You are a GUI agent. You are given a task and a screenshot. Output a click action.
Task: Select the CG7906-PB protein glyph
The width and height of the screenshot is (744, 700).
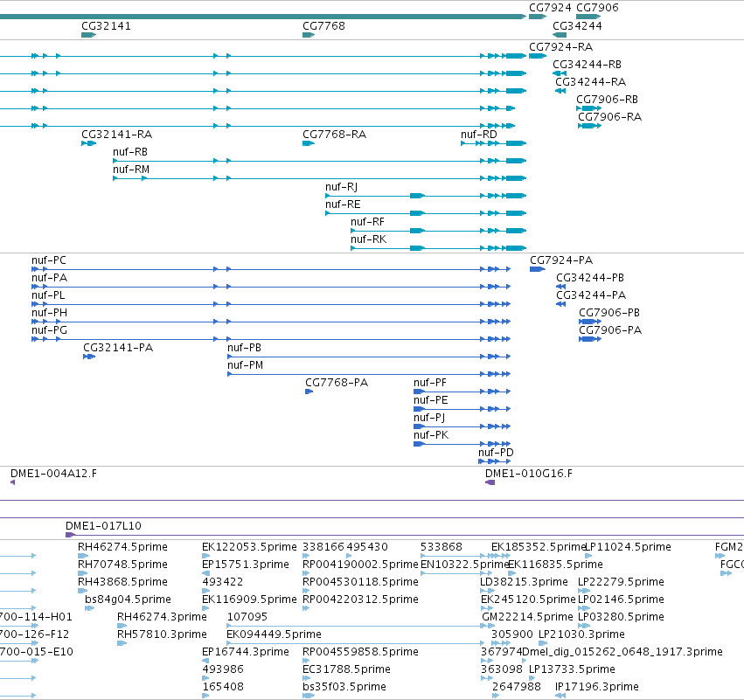tap(590, 322)
